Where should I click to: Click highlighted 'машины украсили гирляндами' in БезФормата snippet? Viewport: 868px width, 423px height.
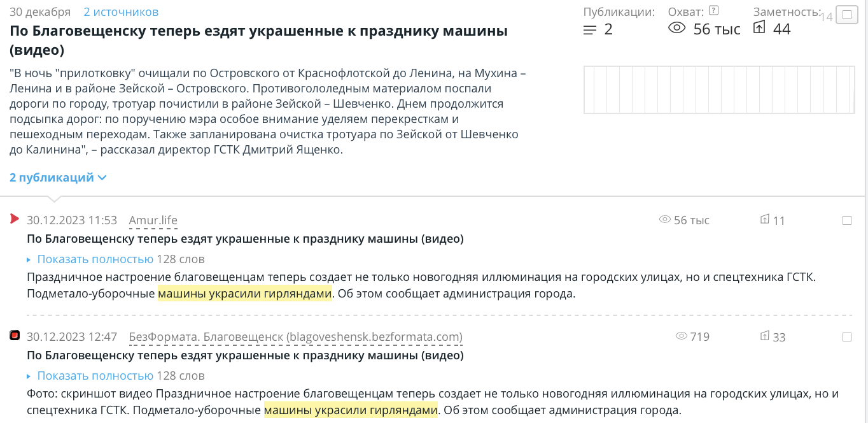pos(351,410)
